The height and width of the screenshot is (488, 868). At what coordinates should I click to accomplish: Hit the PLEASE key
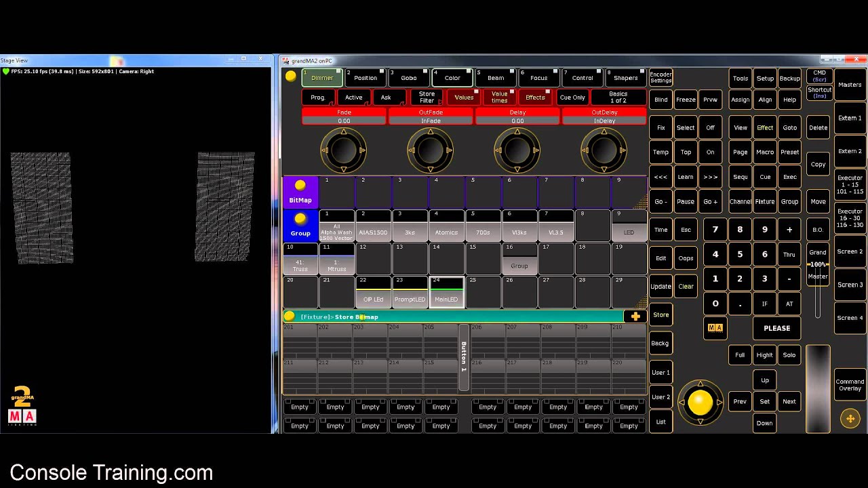[777, 328]
